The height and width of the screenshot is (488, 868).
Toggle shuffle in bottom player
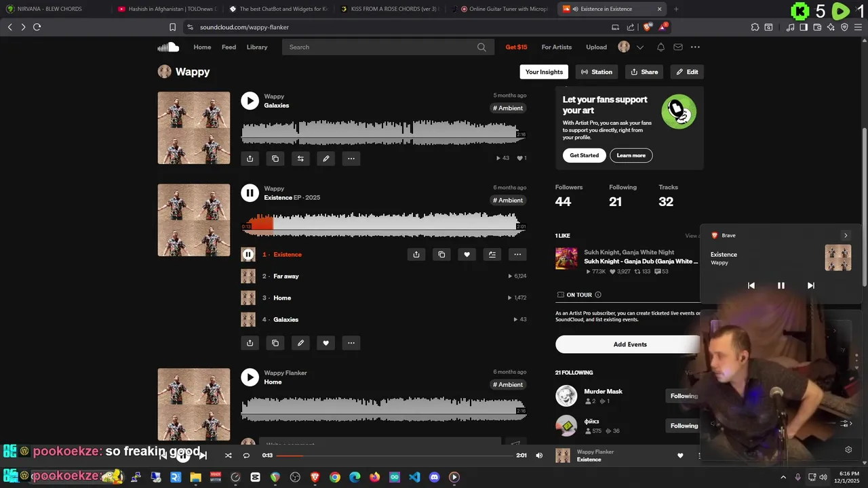tap(228, 455)
